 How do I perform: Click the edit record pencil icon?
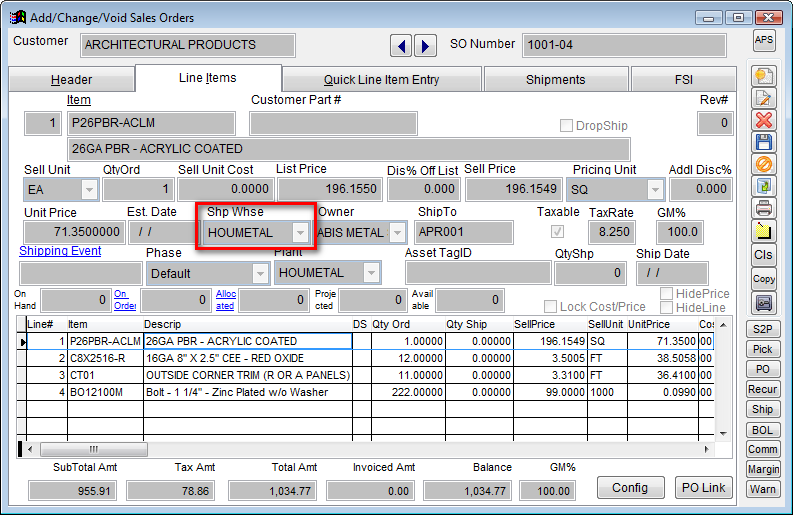[764, 98]
